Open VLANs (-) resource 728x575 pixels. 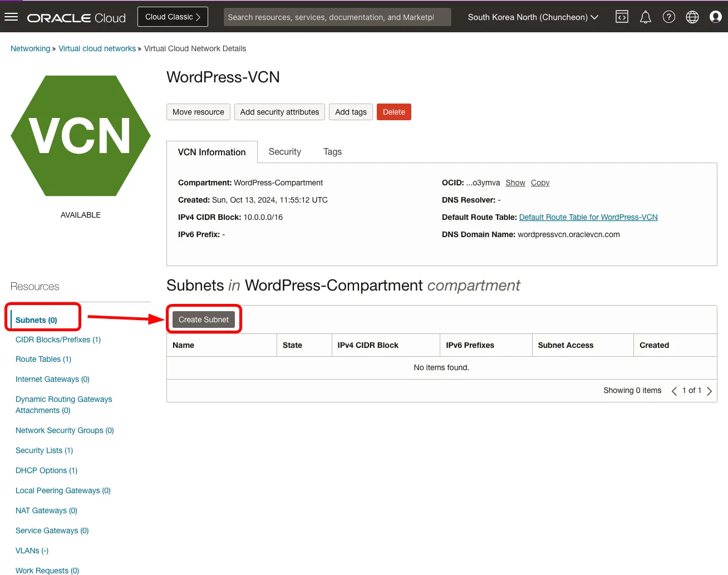32,551
